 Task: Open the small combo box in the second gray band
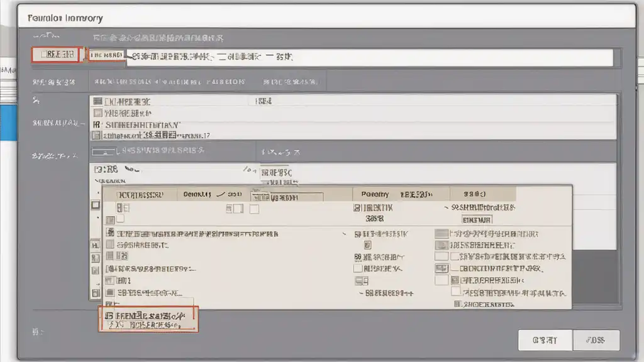104,152
